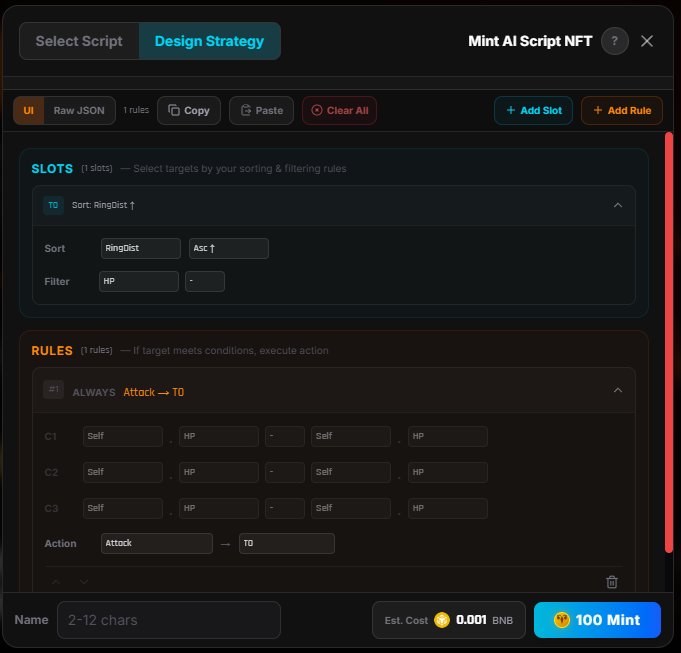
Task: Open the Asc sort direction dropdown
Action: (x=228, y=248)
